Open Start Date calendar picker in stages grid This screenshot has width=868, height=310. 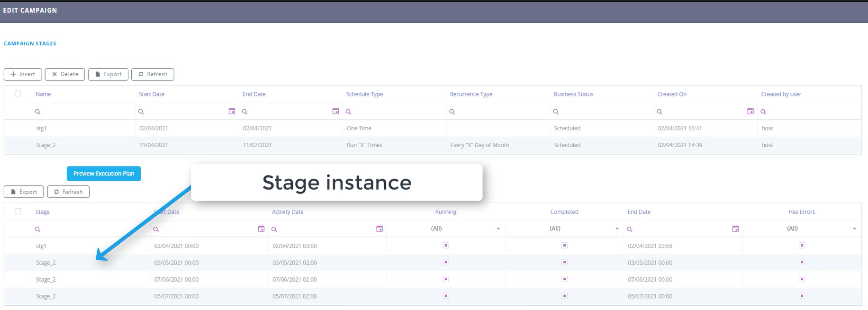(x=232, y=111)
